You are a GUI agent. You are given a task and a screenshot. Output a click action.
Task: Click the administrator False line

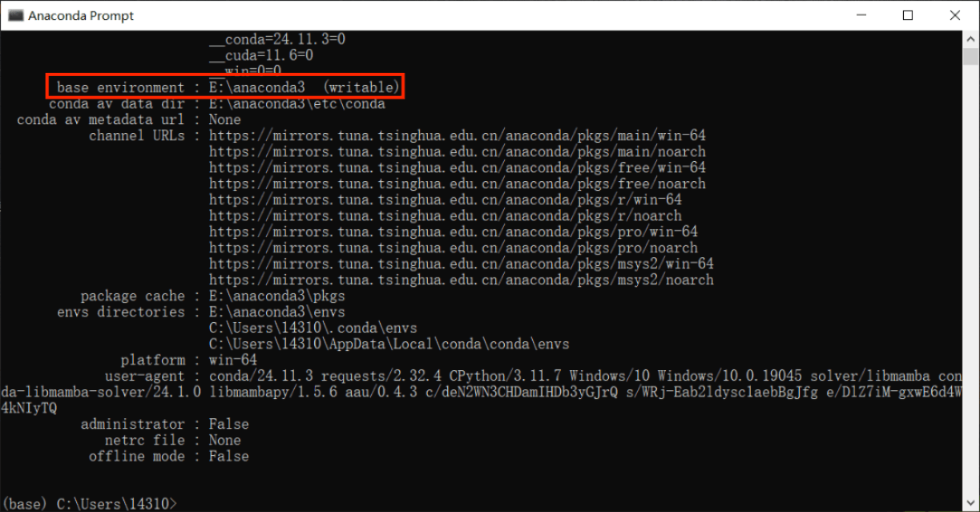[228, 424]
